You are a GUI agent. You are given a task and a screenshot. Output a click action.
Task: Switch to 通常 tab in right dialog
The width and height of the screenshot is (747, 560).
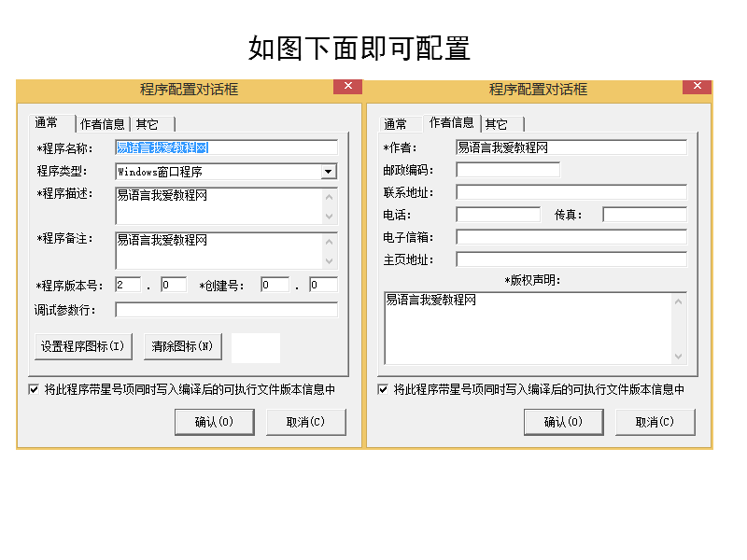(x=401, y=124)
